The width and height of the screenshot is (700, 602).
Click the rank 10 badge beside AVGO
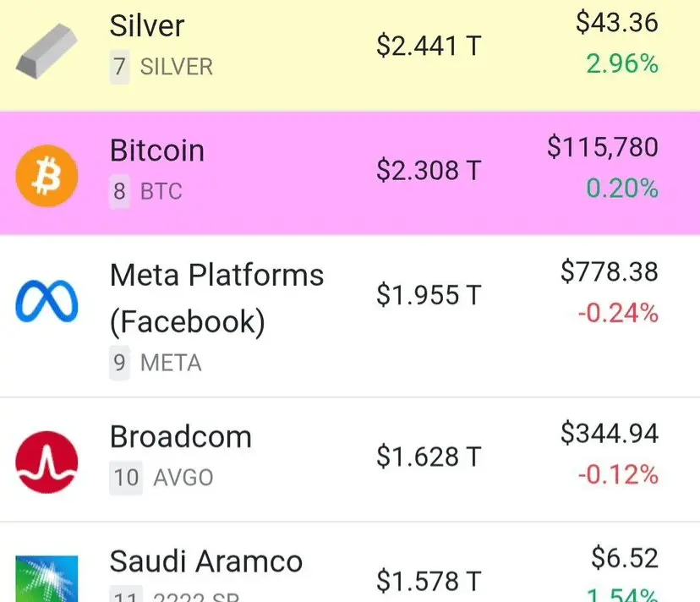point(126,478)
